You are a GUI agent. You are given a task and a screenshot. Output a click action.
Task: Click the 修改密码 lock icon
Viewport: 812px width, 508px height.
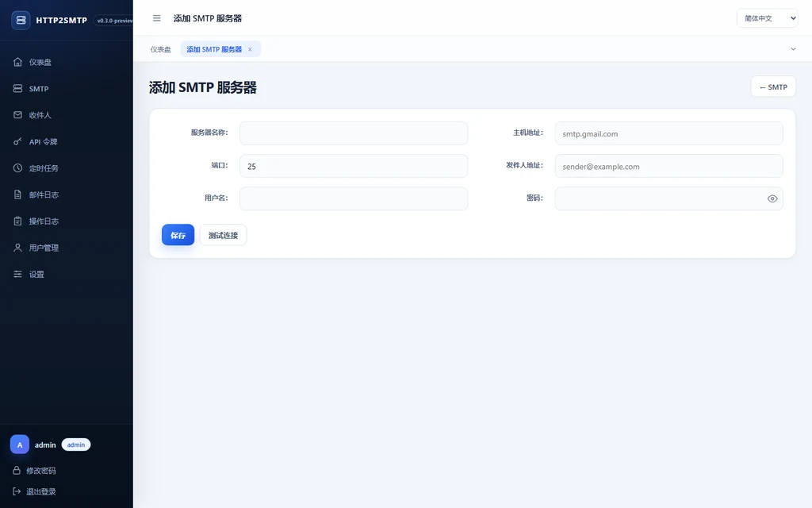coord(17,470)
